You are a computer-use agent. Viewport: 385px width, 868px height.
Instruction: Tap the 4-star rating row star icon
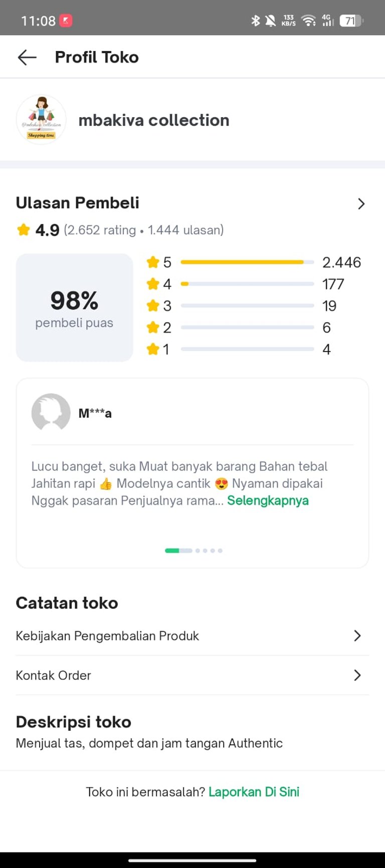click(x=153, y=284)
